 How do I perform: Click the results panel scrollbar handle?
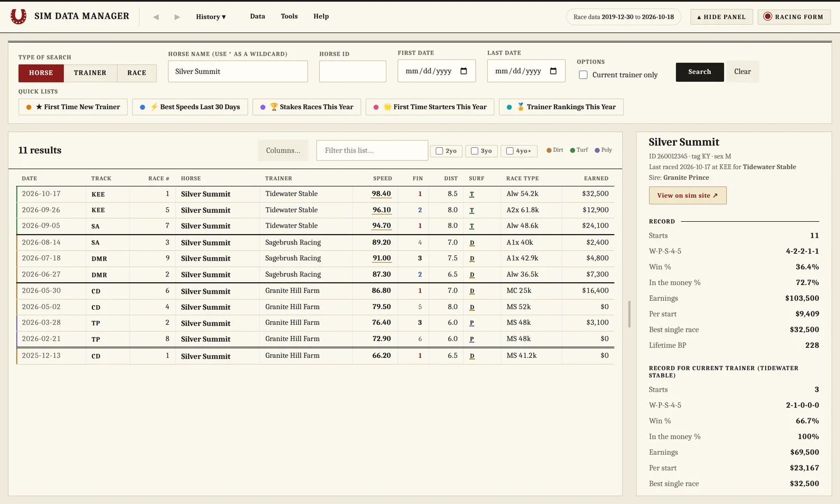click(x=629, y=314)
